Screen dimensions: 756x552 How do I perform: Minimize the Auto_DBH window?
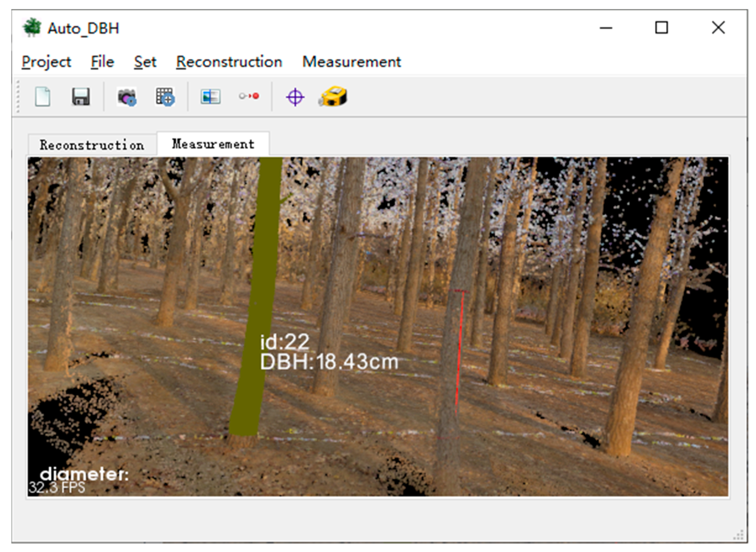coord(606,28)
